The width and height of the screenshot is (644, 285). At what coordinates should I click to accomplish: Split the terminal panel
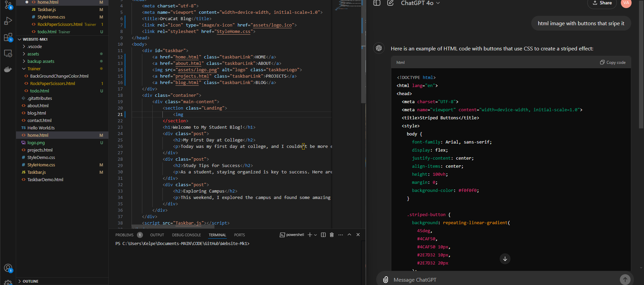[323, 235]
